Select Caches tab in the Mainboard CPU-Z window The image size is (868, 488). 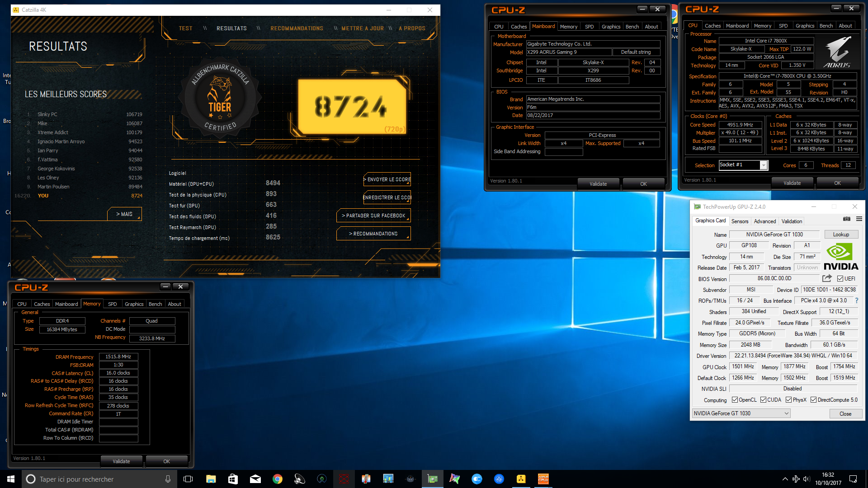coord(519,27)
